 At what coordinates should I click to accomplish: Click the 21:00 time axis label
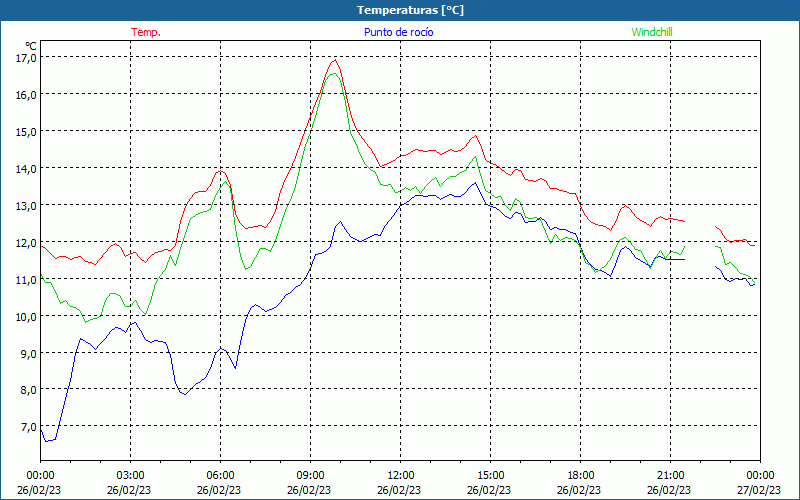pyautogui.click(x=670, y=476)
